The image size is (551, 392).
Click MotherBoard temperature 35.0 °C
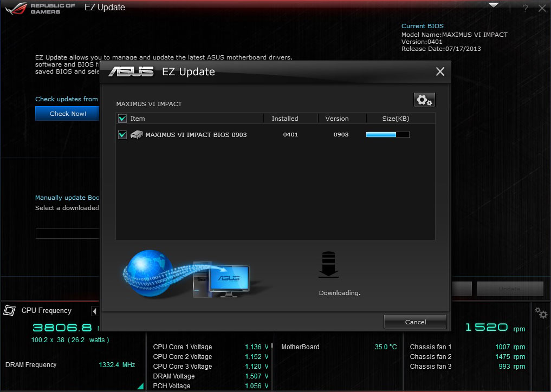(386, 347)
